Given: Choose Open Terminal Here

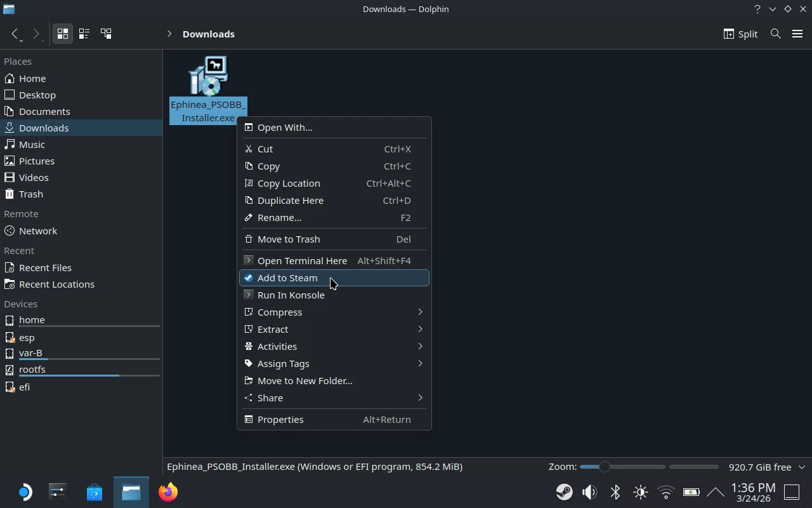Looking at the screenshot, I should click(x=302, y=260).
